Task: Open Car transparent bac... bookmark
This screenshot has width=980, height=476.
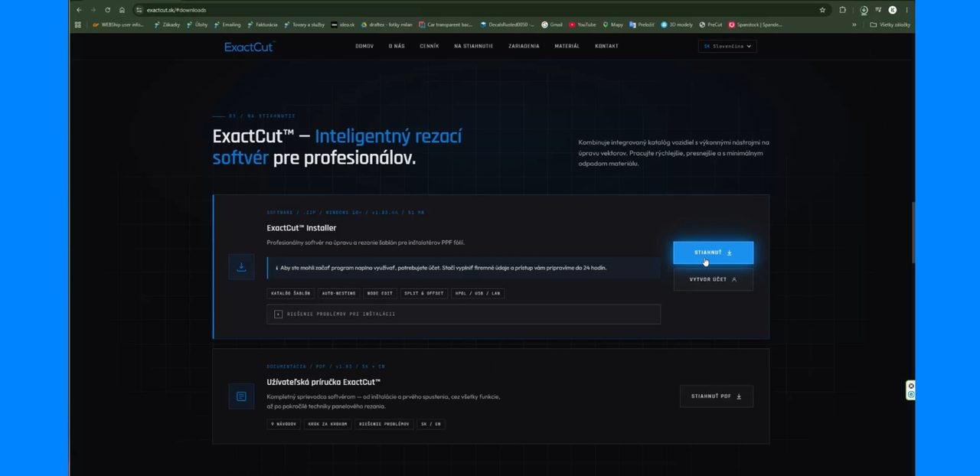Action: click(x=446, y=24)
